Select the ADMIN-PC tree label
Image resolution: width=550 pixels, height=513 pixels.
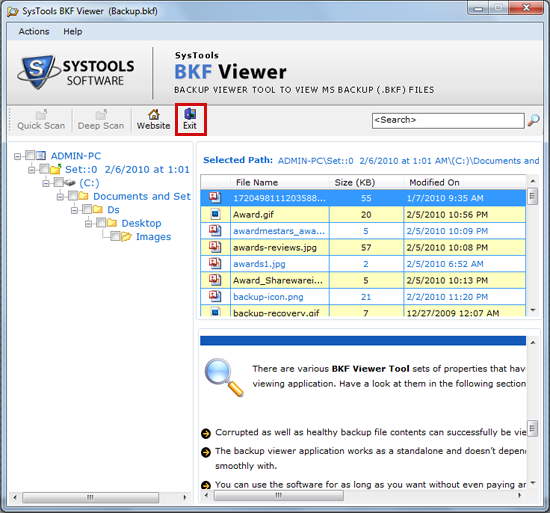tap(76, 156)
